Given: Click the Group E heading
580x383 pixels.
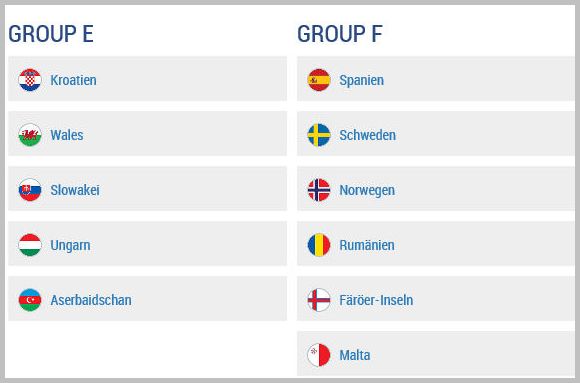Looking at the screenshot, I should [51, 34].
